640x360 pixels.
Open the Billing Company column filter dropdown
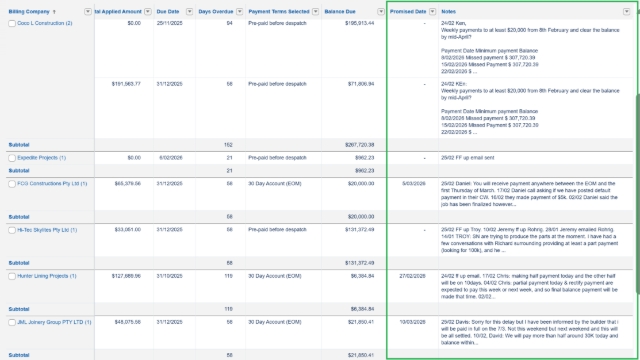[88, 11]
